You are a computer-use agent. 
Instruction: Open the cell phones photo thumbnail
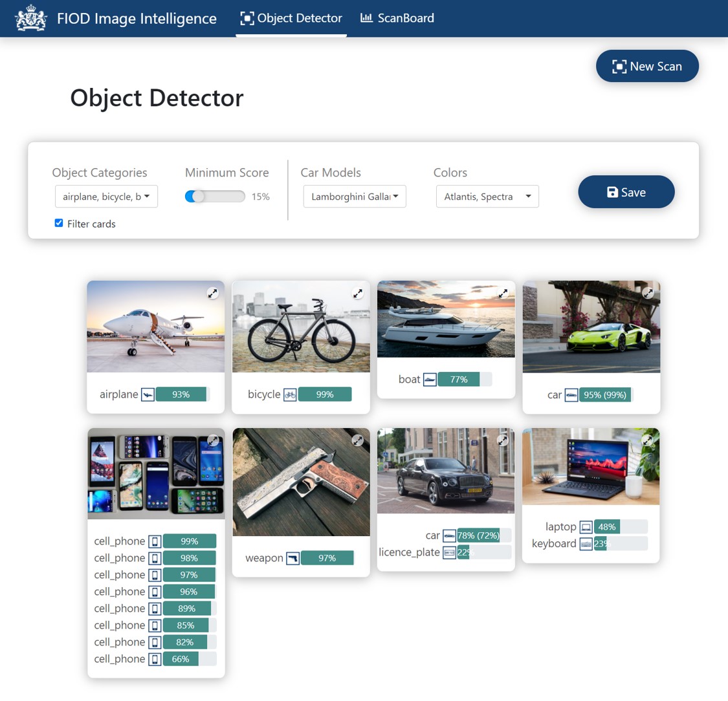[x=157, y=473]
